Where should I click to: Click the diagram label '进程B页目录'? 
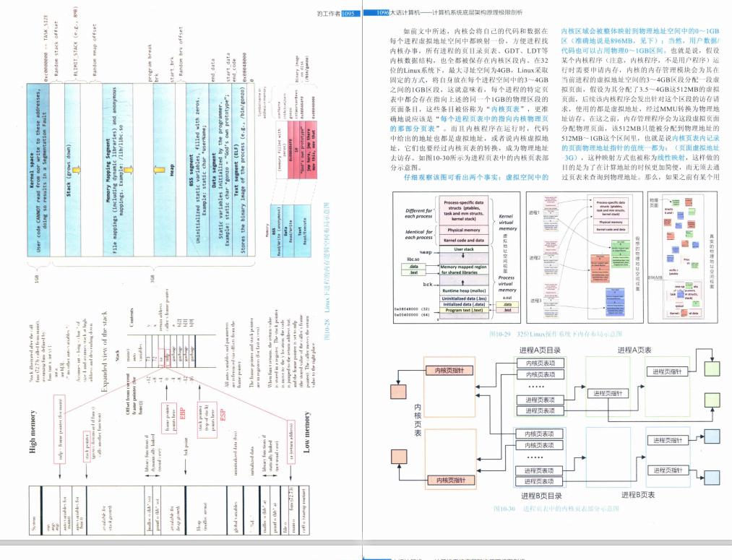coord(541,496)
